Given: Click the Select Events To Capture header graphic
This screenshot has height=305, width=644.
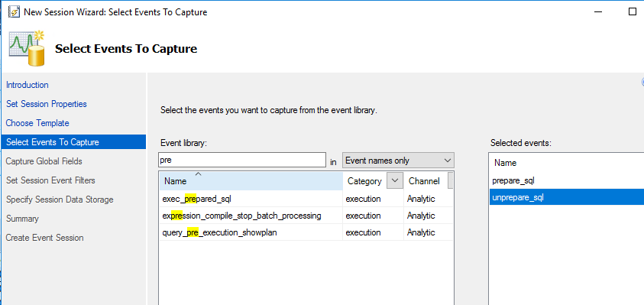Looking at the screenshot, I should pos(27,47).
